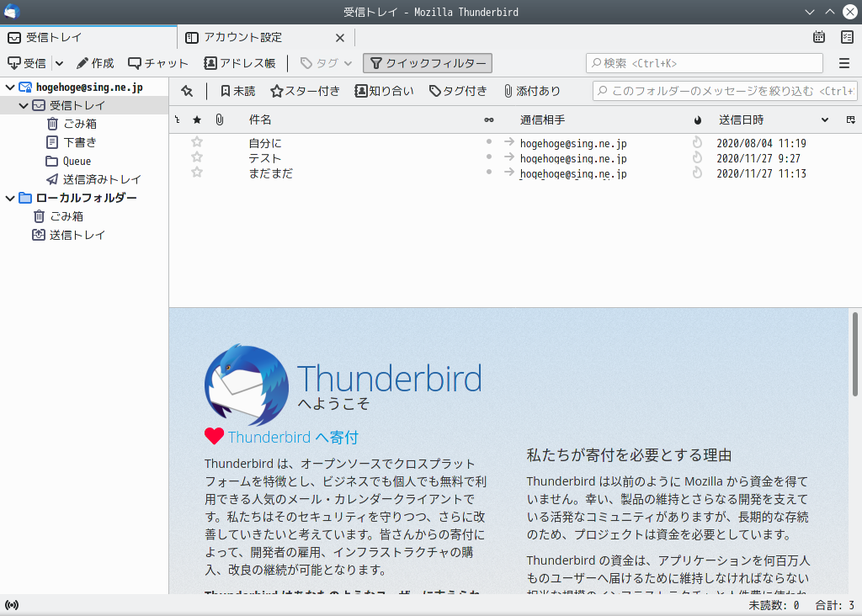862x616 pixels.
Task: Sort by attachment column header
Action: point(220,119)
